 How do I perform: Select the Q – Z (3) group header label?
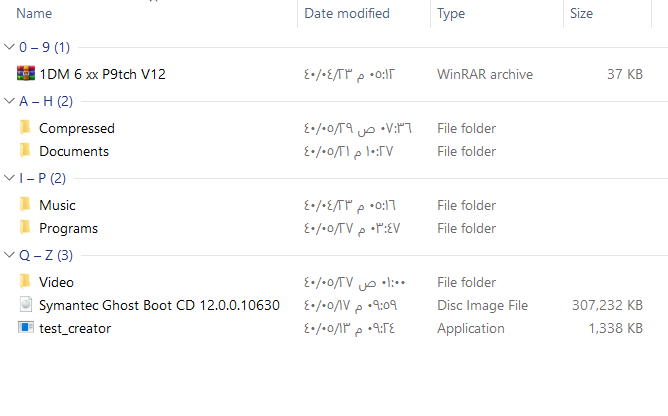46,255
